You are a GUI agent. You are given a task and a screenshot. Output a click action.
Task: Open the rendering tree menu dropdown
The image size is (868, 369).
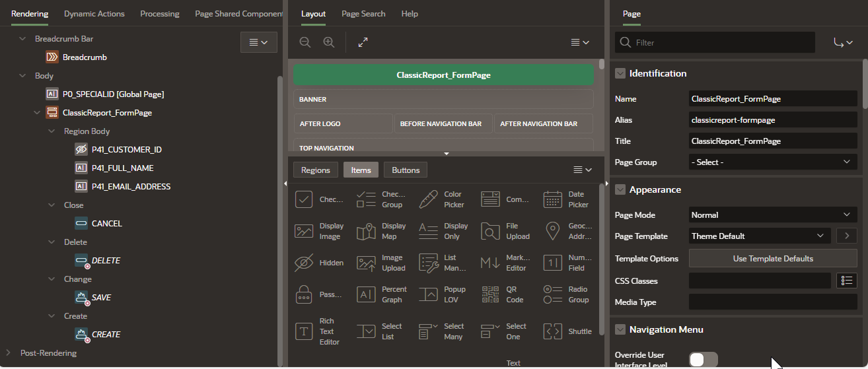258,42
